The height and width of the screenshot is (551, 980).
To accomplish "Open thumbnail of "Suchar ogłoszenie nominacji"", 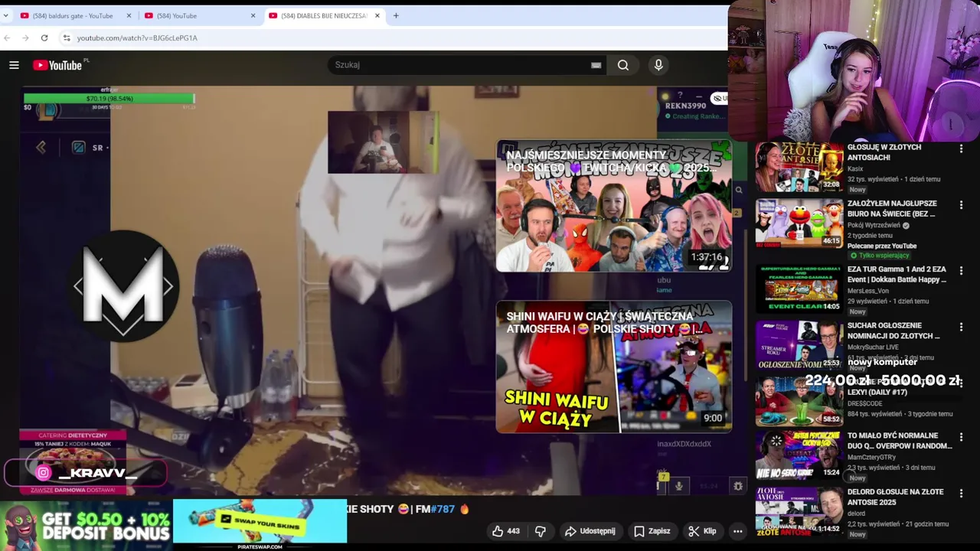I will coord(799,345).
